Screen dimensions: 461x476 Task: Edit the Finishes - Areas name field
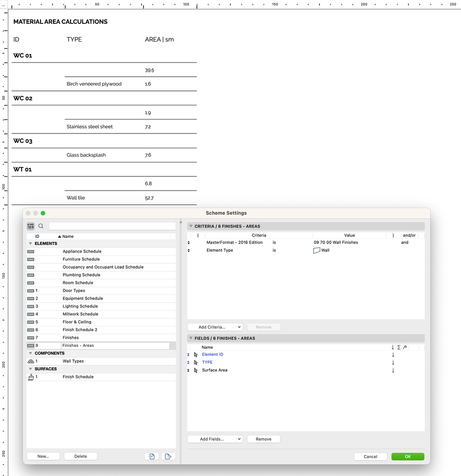point(115,345)
